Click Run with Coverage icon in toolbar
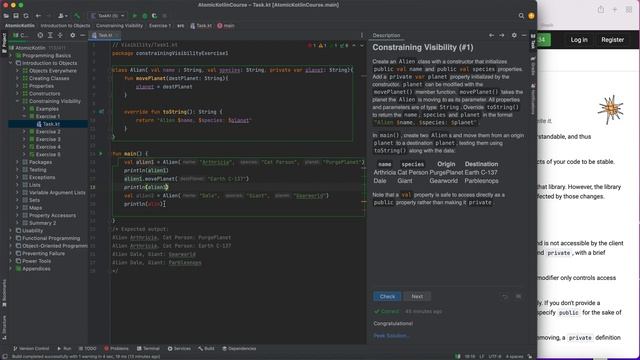Screen dimensions: 640x360 point(154,16)
